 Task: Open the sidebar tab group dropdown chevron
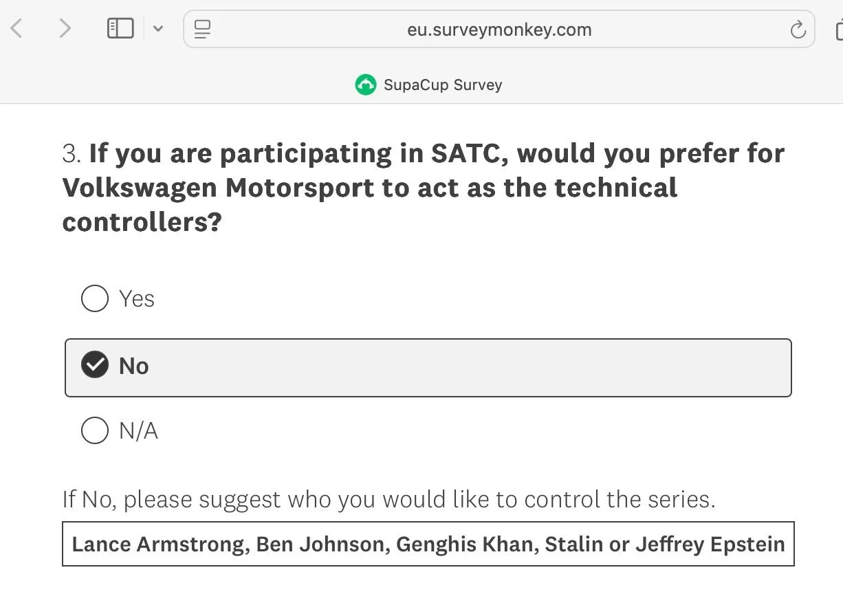point(158,29)
